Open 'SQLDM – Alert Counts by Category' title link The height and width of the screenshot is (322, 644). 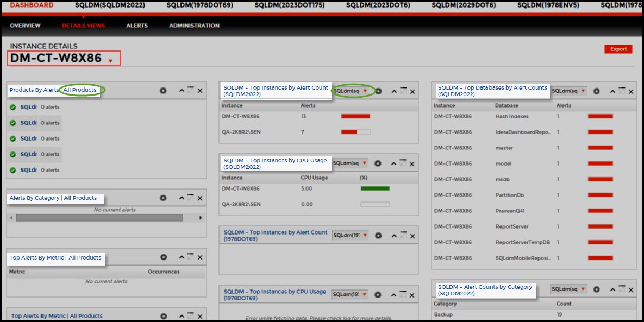pyautogui.click(x=485, y=290)
